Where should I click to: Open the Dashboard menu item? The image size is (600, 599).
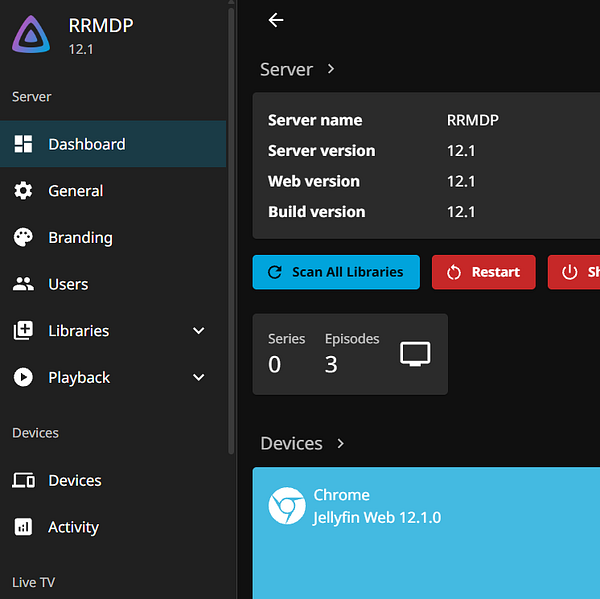(x=113, y=144)
